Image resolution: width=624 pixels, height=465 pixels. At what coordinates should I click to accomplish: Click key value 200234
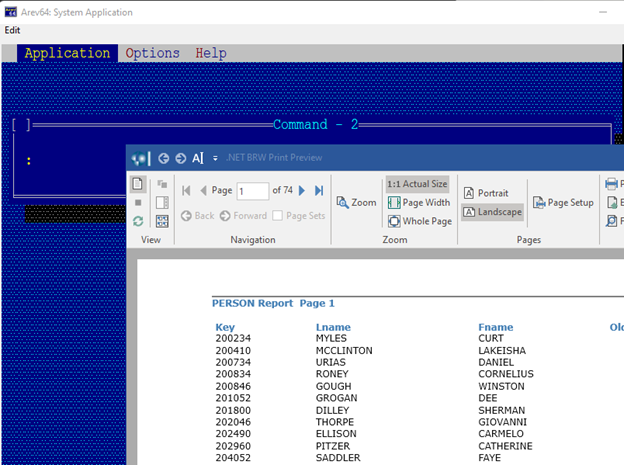pyautogui.click(x=233, y=338)
